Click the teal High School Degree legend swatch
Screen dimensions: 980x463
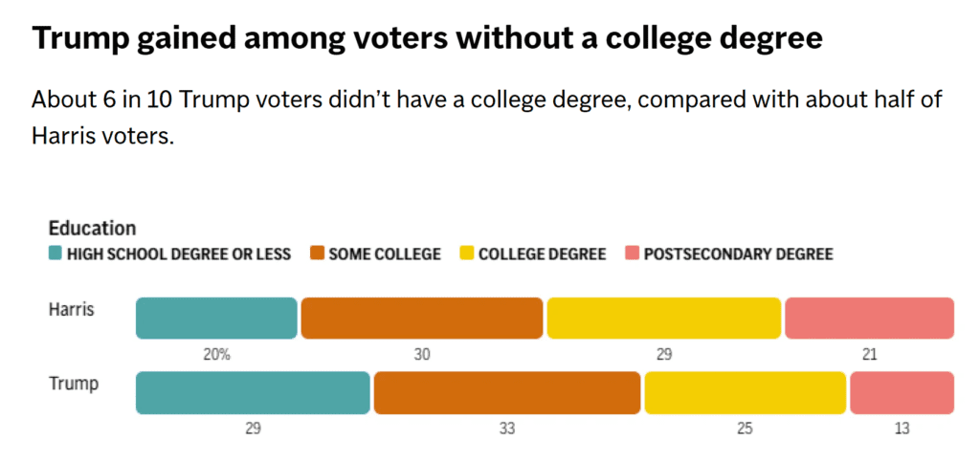55,254
